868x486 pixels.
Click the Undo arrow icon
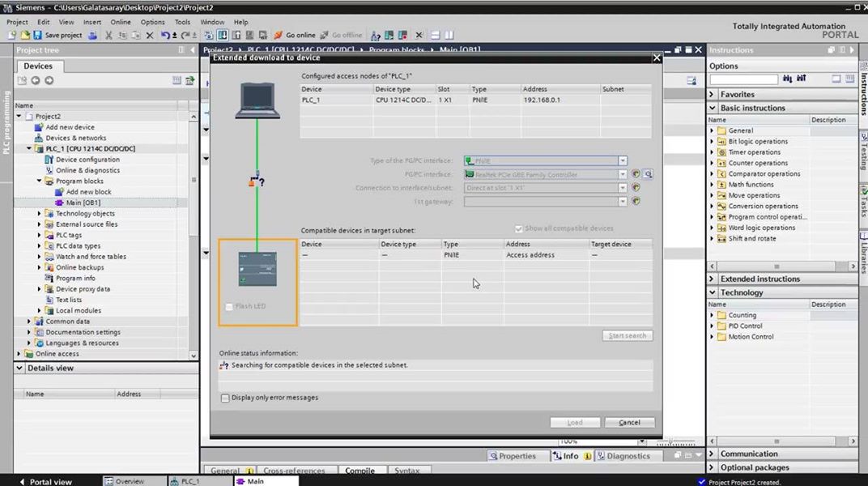165,36
